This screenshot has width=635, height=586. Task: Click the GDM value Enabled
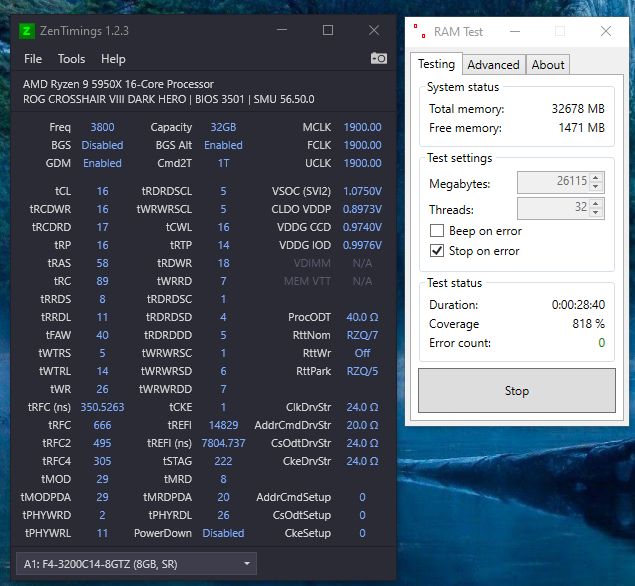pyautogui.click(x=102, y=163)
